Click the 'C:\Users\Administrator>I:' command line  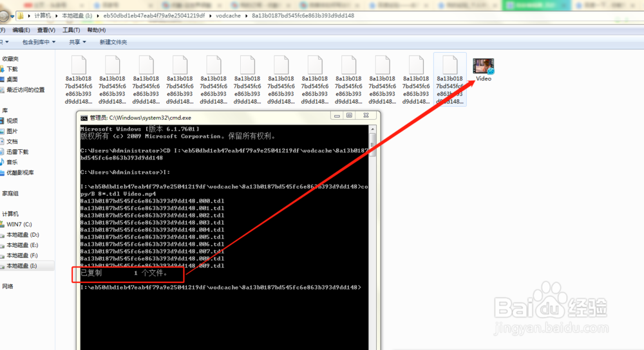coord(126,172)
